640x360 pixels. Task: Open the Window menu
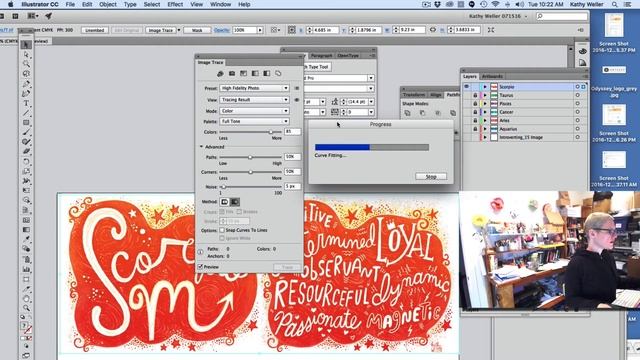coord(220,4)
